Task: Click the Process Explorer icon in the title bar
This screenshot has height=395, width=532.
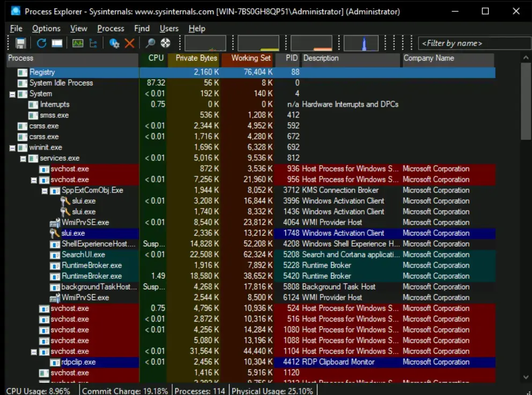Action: 16,11
